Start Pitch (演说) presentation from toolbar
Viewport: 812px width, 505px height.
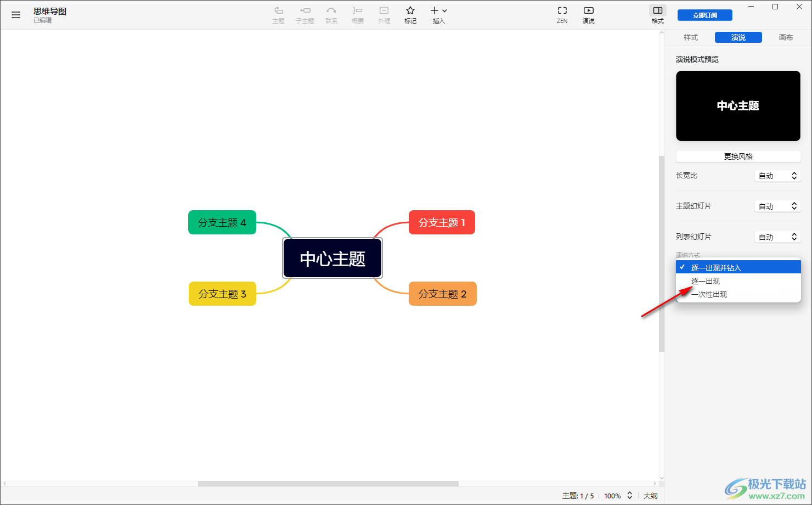click(589, 15)
